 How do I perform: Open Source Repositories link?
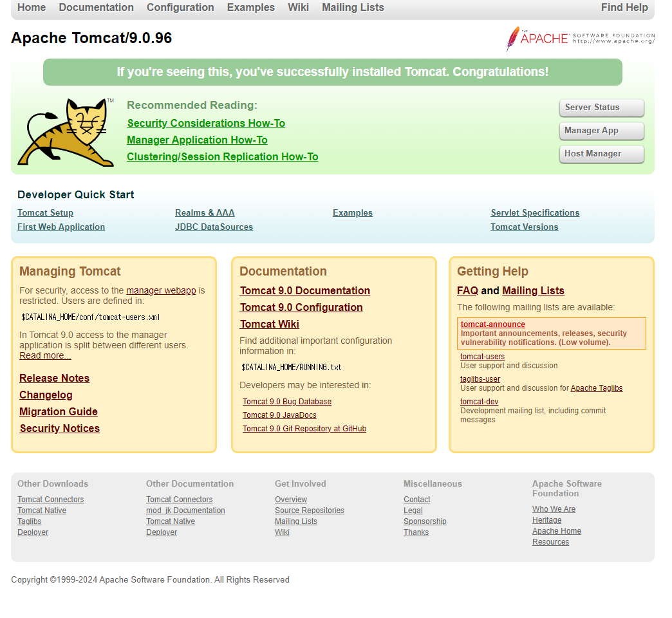tap(310, 511)
